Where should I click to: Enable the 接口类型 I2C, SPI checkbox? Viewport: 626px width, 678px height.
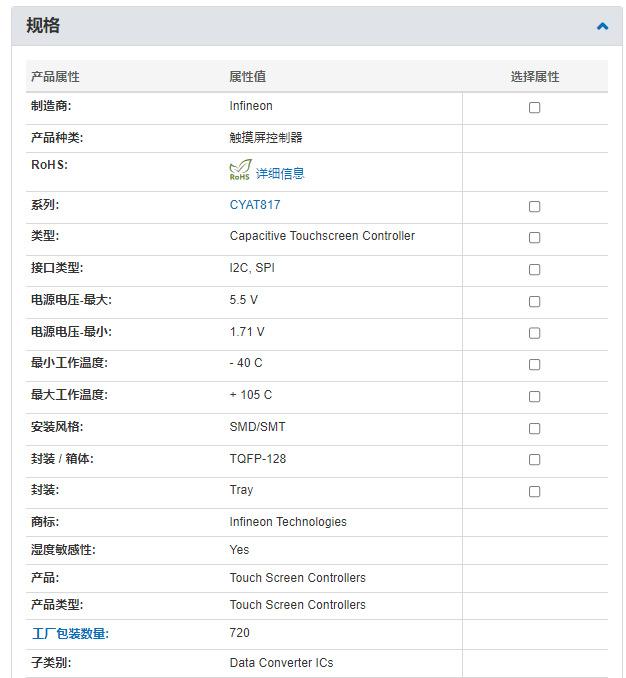pyautogui.click(x=534, y=270)
